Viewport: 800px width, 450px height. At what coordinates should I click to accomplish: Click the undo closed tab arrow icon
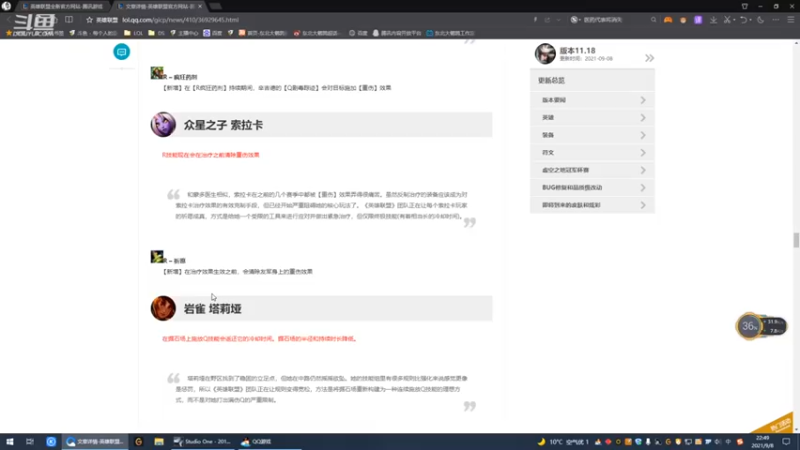coord(744,20)
